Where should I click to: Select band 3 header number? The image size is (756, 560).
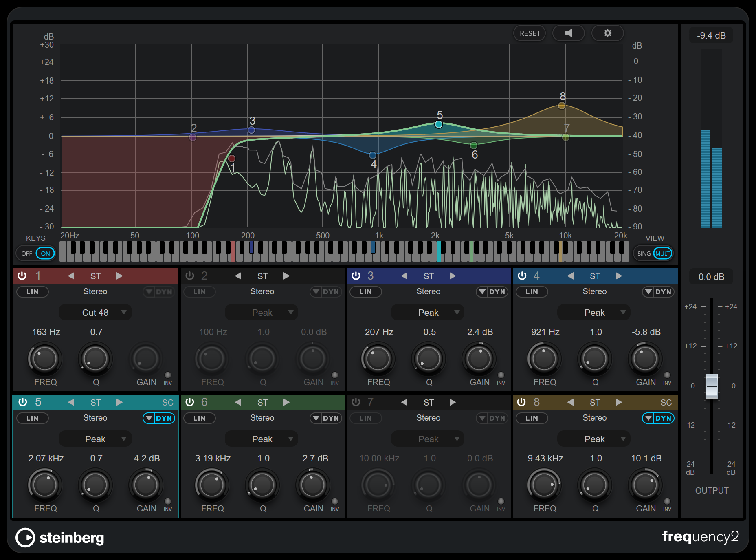370,276
